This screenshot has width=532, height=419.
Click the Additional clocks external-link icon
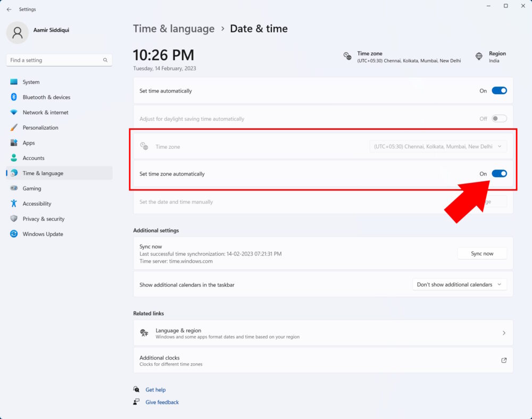coord(504,361)
